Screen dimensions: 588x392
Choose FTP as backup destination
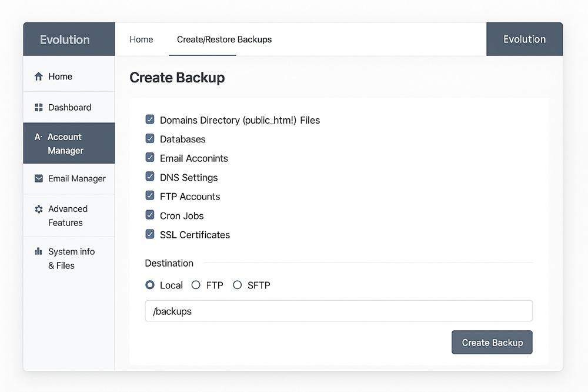(196, 285)
